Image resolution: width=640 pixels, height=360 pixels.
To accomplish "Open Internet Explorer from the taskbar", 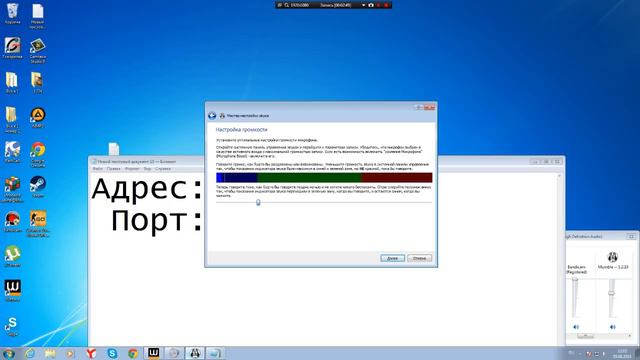I will click(x=29, y=353).
